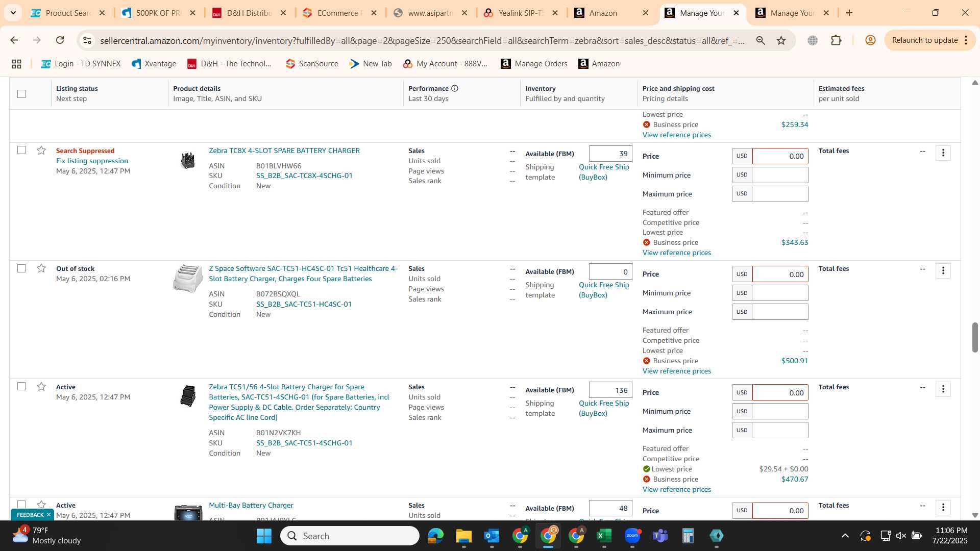Edit Zebra TC51/56 price field
Screen dimensions: 980x551
[780, 392]
